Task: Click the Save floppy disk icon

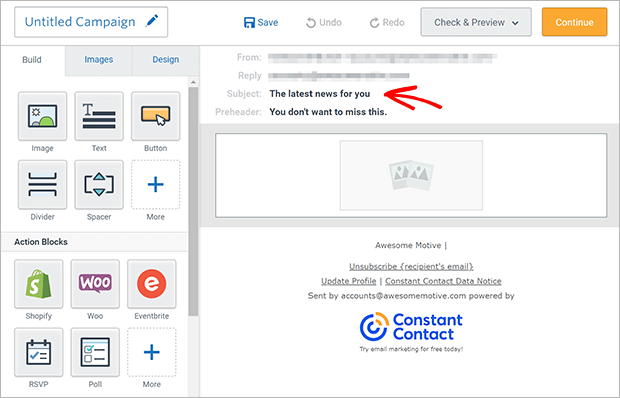Action: (249, 23)
